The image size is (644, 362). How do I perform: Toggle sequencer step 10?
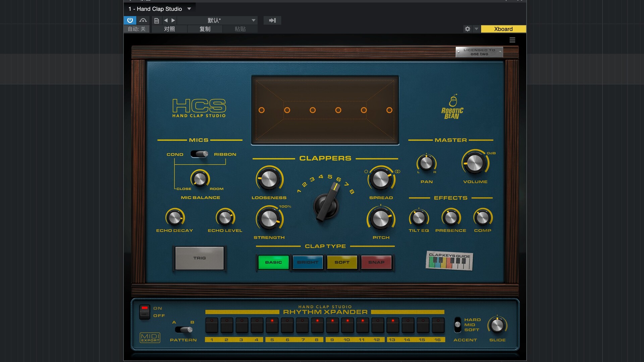pos(347,325)
